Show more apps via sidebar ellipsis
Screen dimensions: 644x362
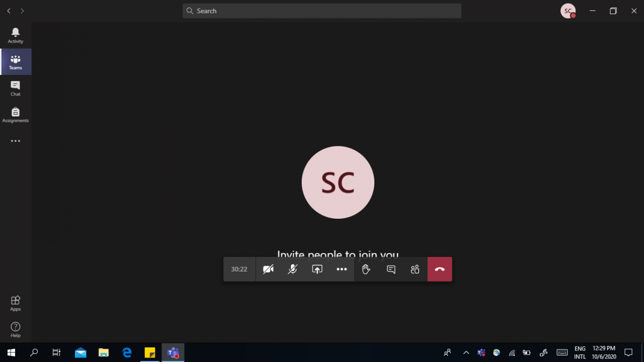(x=16, y=141)
